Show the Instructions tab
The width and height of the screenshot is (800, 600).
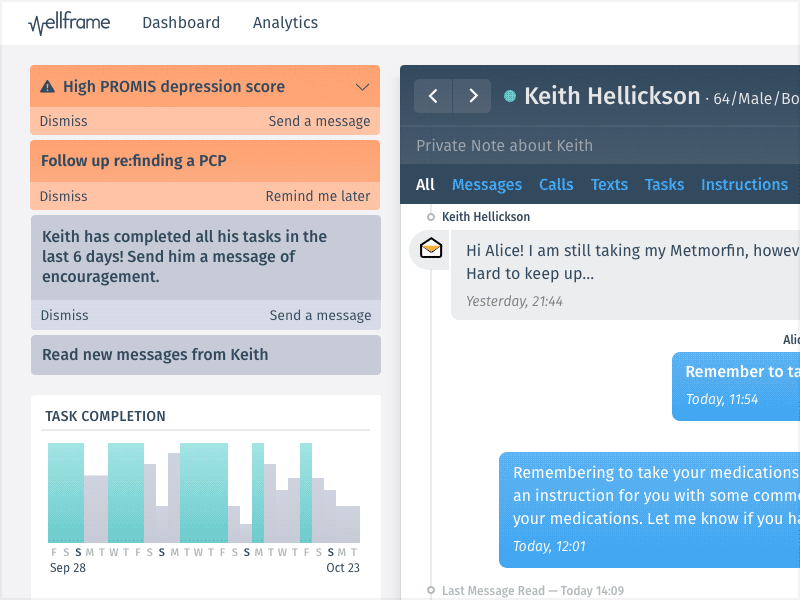click(x=744, y=184)
